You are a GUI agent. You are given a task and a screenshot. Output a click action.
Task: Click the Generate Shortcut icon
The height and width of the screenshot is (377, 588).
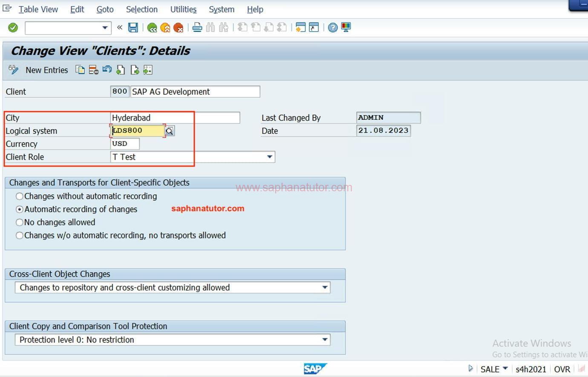click(314, 28)
